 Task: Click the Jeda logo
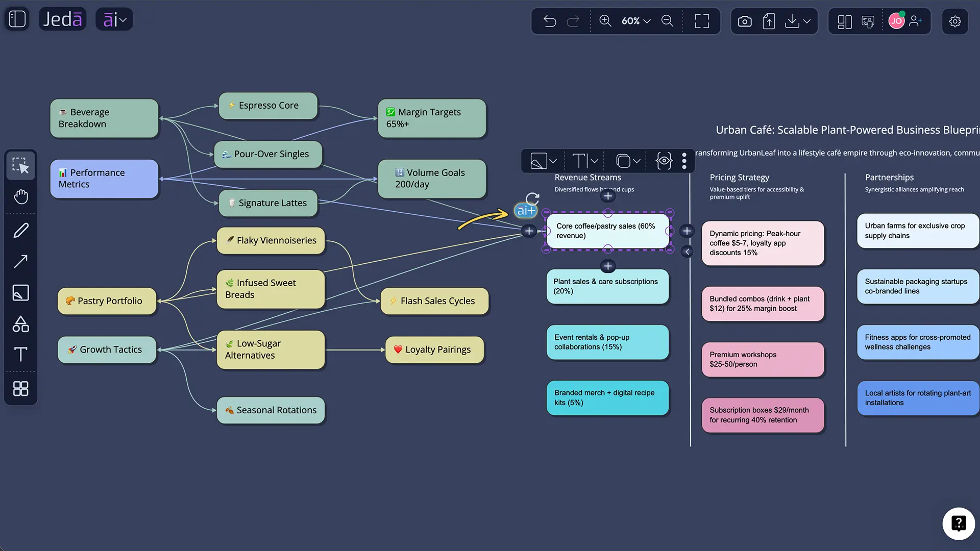[62, 19]
